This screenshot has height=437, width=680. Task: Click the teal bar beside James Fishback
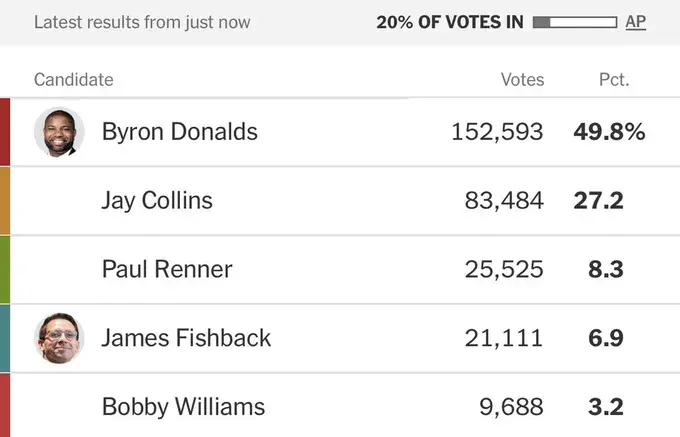pyautogui.click(x=5, y=338)
